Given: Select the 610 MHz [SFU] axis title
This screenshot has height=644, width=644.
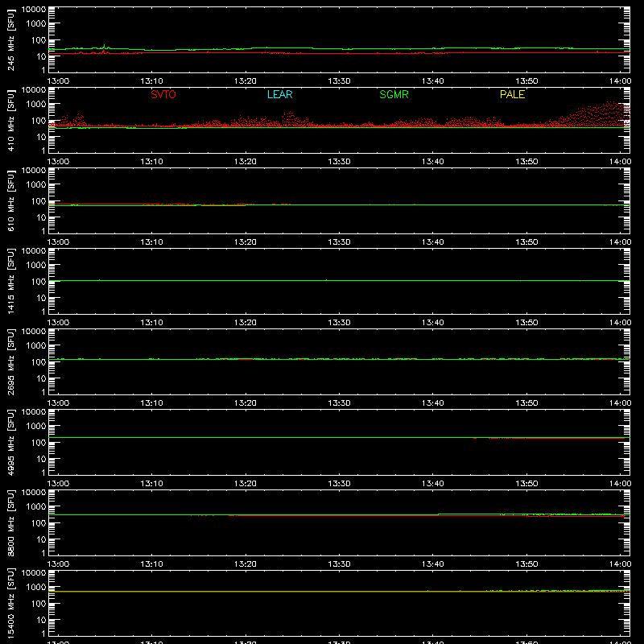Looking at the screenshot, I should pyautogui.click(x=10, y=200).
